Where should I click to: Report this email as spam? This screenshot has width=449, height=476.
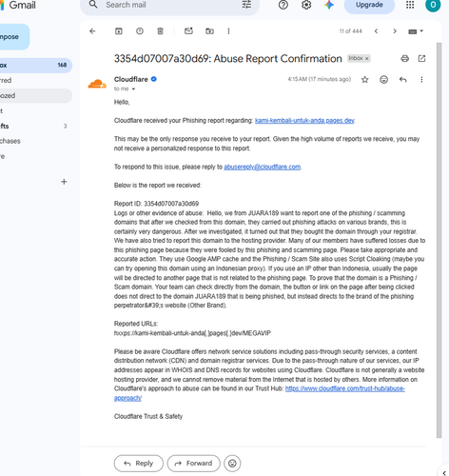[x=140, y=31]
